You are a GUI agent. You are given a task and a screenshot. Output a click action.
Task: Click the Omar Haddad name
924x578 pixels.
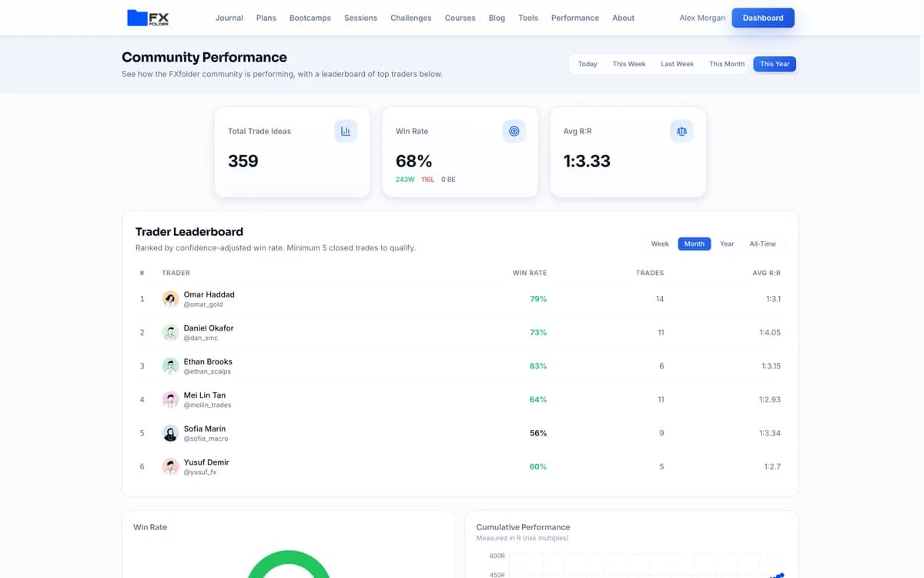[x=209, y=294]
